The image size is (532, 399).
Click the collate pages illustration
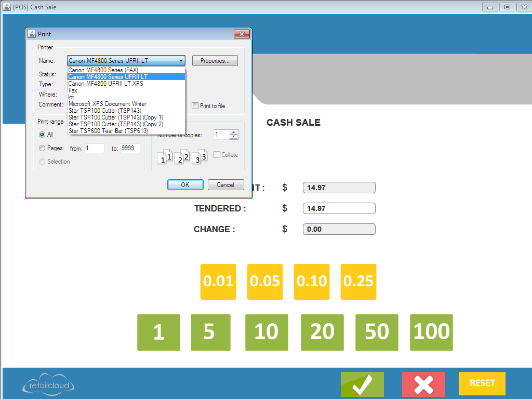tap(182, 157)
